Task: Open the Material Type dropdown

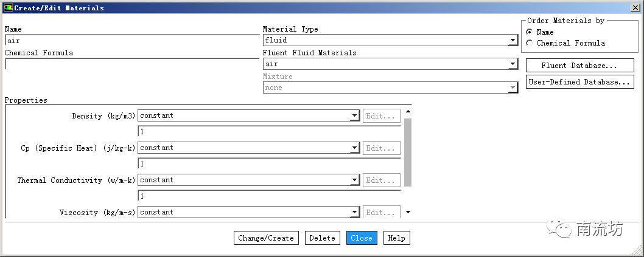Action: tap(513, 41)
